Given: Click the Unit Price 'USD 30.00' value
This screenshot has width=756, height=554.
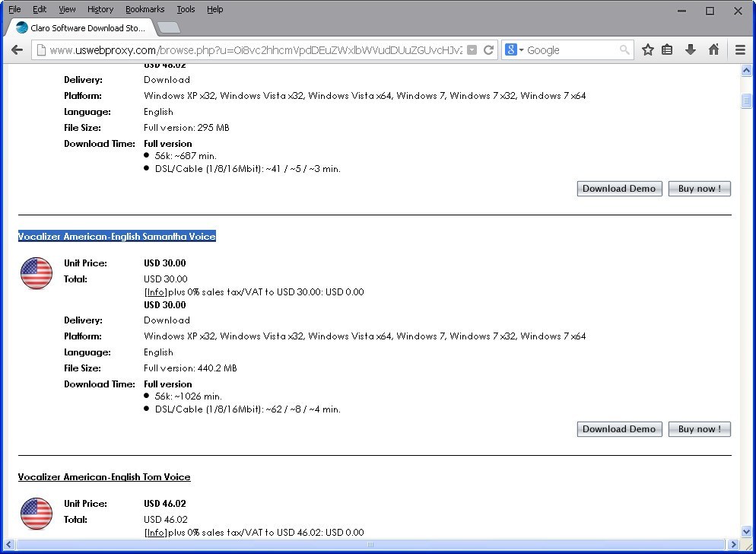Looking at the screenshot, I should pos(165,263).
